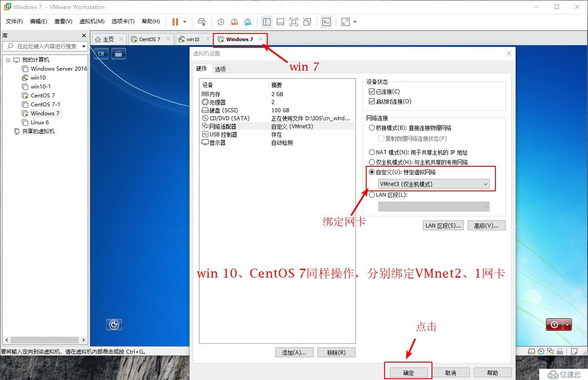Open the 选项卡(T) menu
Viewport: 588px width, 380px height.
point(123,21)
